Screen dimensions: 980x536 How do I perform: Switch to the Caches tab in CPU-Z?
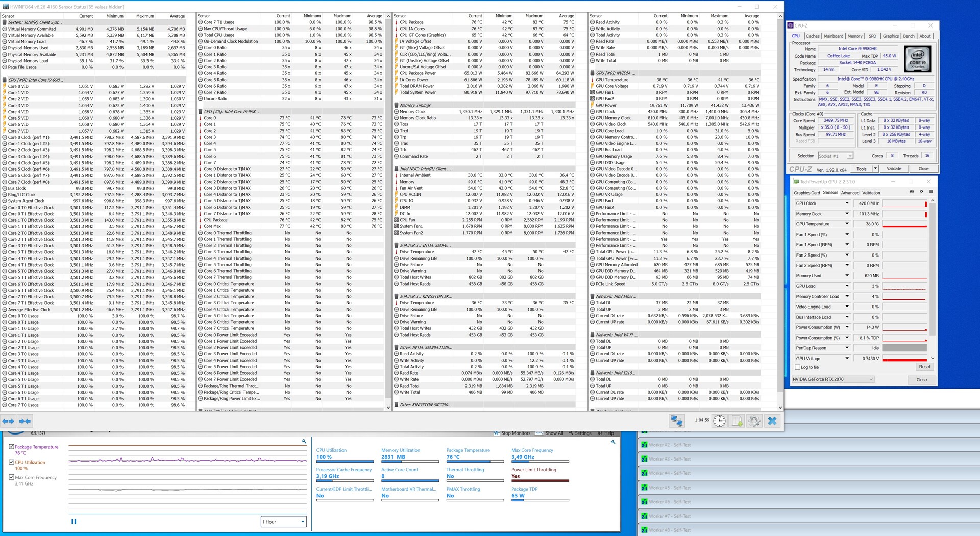pyautogui.click(x=813, y=36)
